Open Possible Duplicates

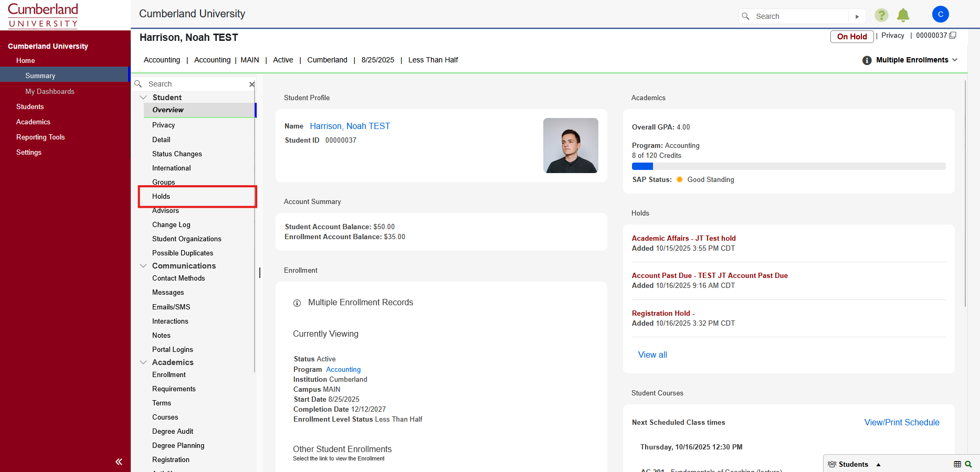click(183, 253)
